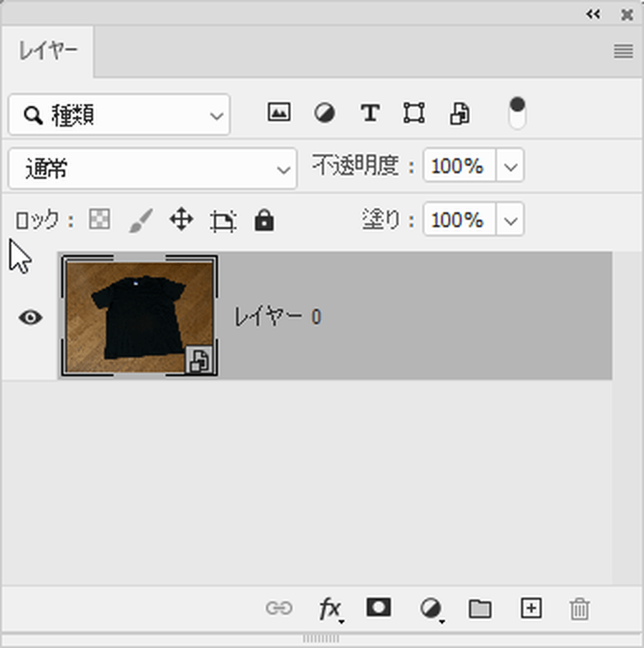
Task: Select the レイヤー panel tab
Action: [x=48, y=52]
